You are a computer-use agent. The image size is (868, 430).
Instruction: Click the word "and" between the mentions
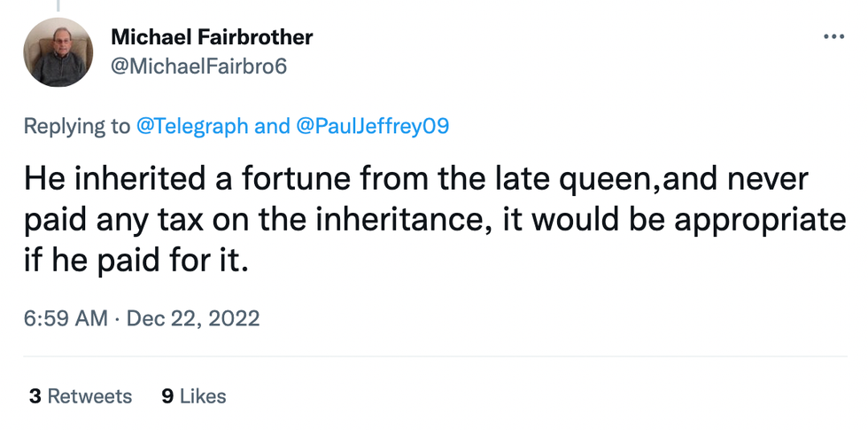[x=272, y=126]
